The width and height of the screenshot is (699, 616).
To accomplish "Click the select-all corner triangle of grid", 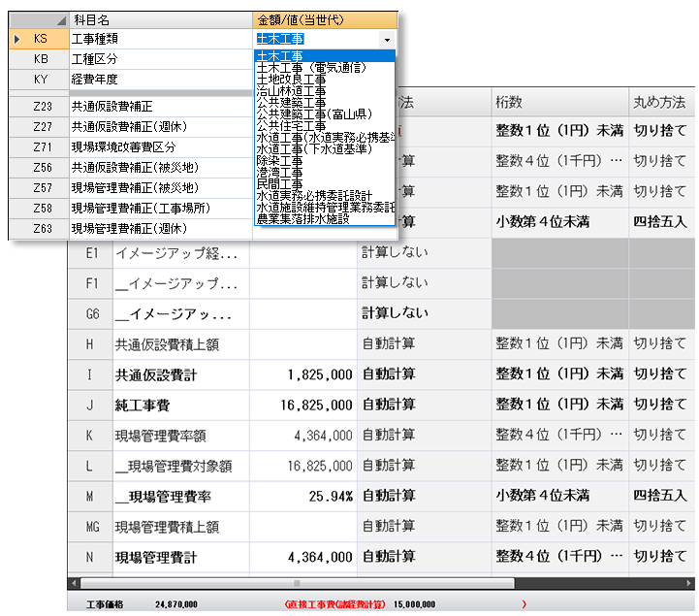I will coord(61,20).
